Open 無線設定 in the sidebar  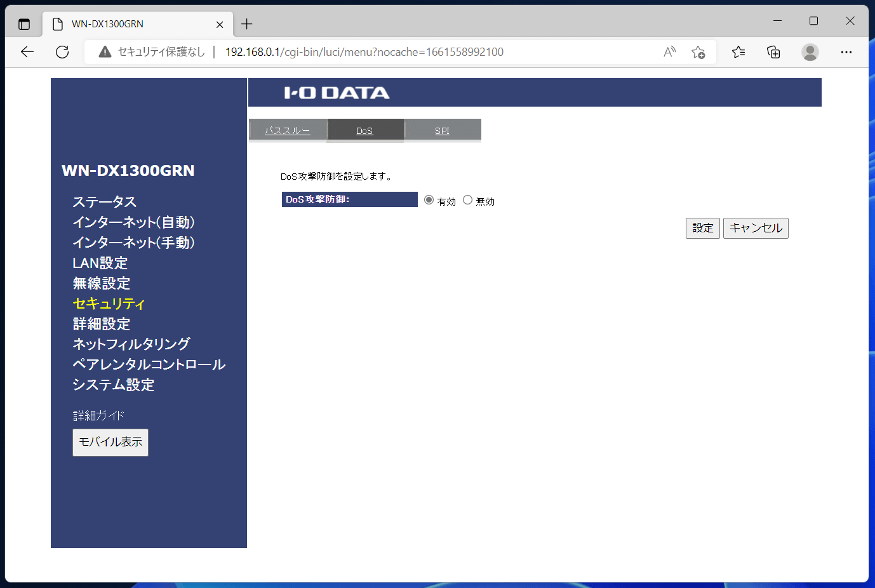(102, 283)
